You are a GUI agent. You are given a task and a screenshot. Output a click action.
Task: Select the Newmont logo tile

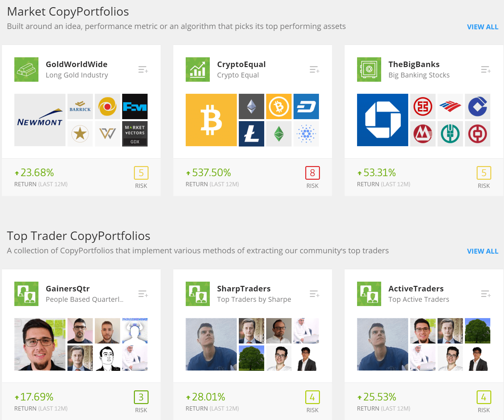40,120
